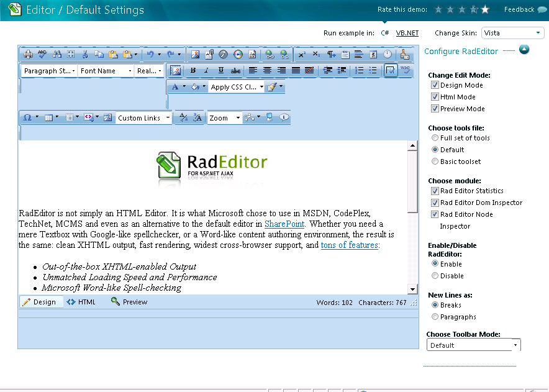
Task: Open the Custom Links dropdown
Action: click(x=143, y=118)
